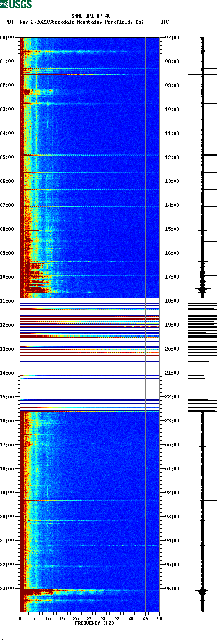The height and width of the screenshot is (644, 220).
Task: Click the 08:00 UTC time label on the right axis
Action: (x=172, y=61)
